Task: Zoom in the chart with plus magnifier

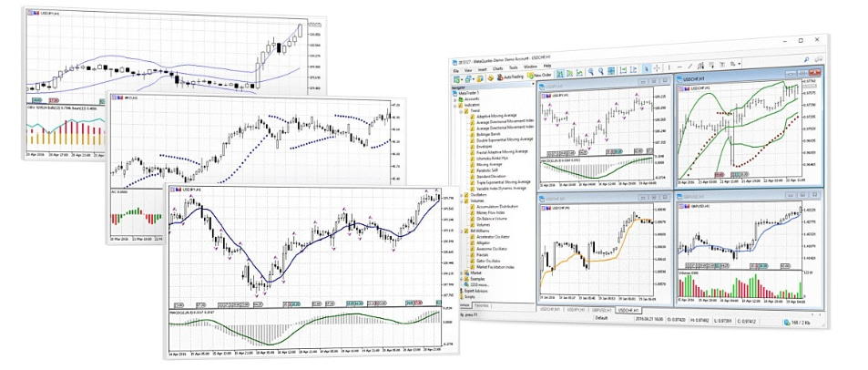Action: (591, 71)
